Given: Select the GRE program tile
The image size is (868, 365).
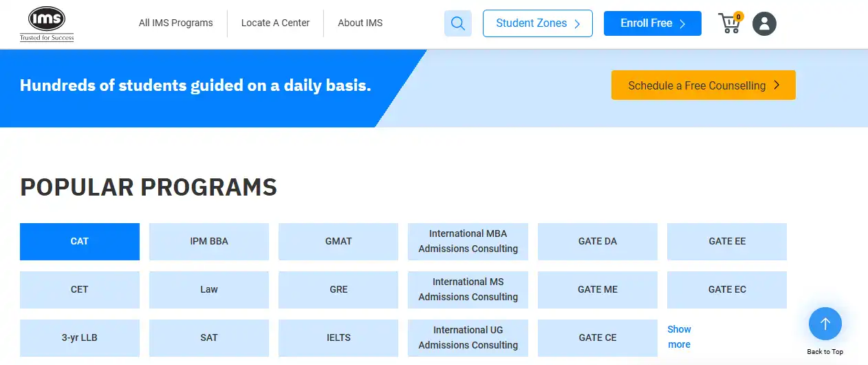Looking at the screenshot, I should (x=338, y=290).
